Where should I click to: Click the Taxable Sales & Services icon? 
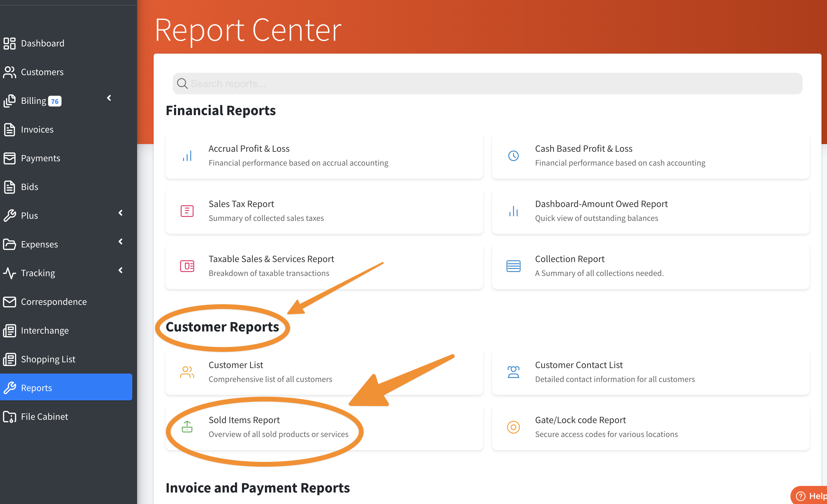tap(187, 266)
